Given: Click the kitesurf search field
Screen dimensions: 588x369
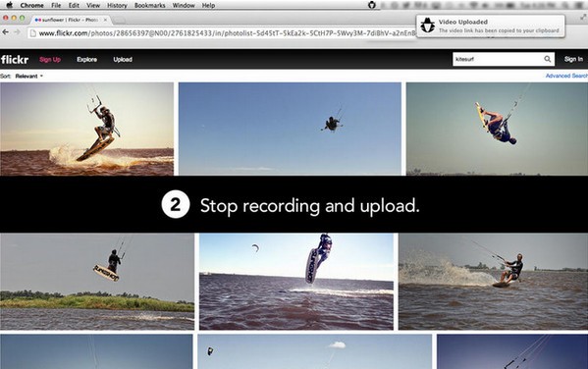Looking at the screenshot, I should [x=498, y=59].
